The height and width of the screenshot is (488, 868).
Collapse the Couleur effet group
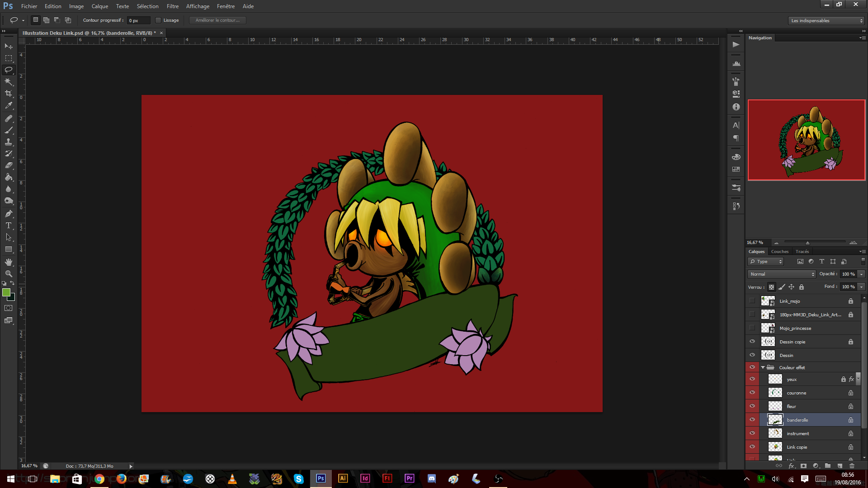763,367
